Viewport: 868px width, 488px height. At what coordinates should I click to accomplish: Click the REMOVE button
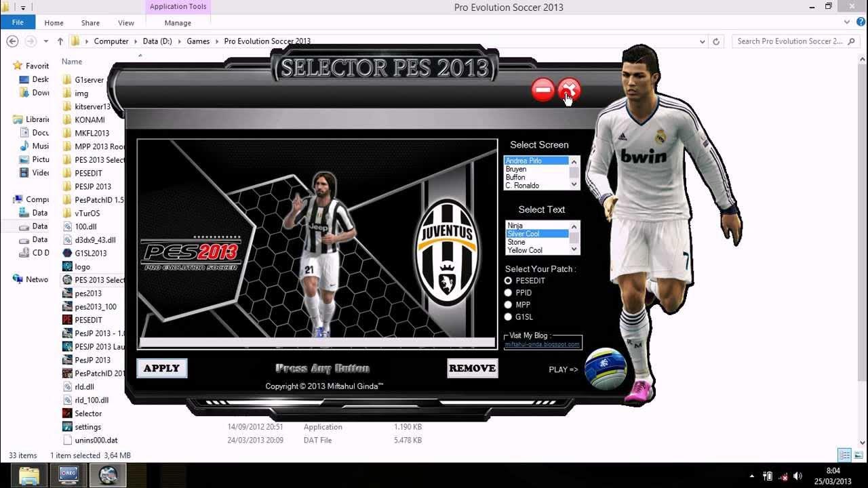(x=472, y=368)
